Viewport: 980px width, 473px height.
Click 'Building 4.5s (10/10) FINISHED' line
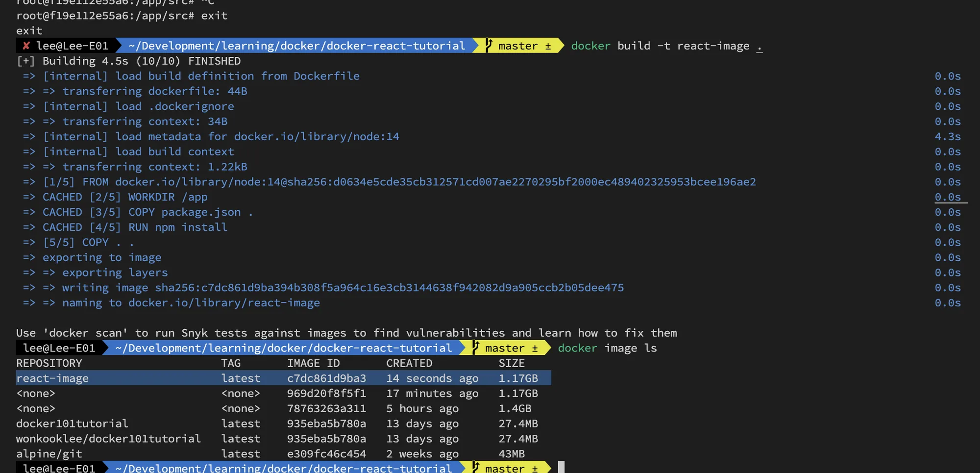pos(129,61)
